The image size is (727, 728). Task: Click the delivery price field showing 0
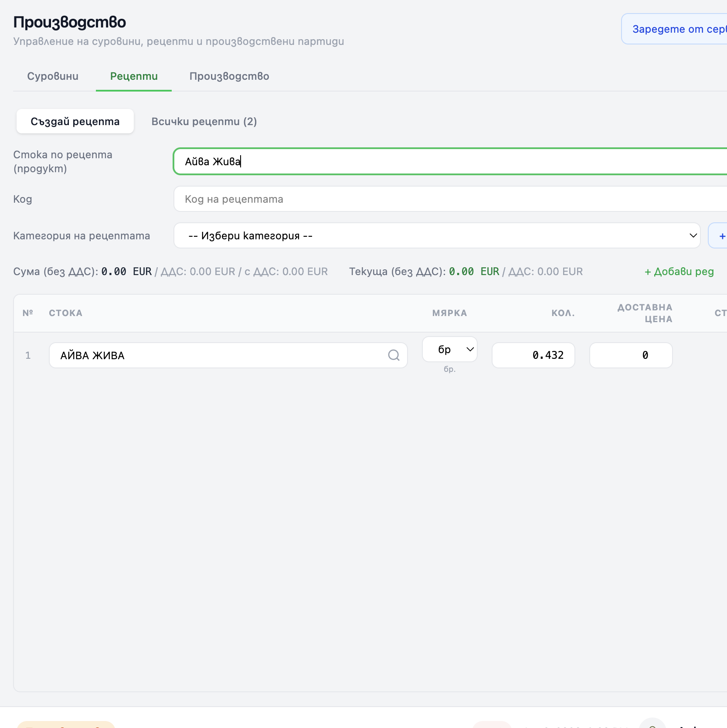[631, 355]
